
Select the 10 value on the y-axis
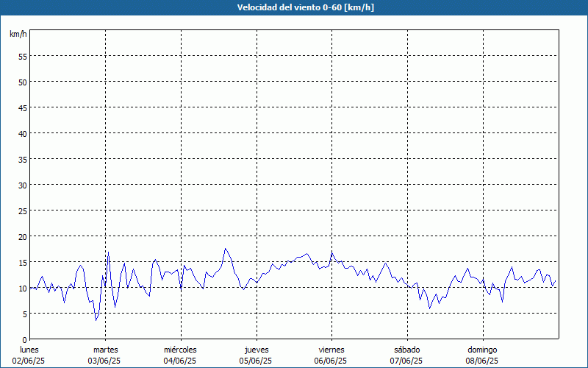pos(23,289)
